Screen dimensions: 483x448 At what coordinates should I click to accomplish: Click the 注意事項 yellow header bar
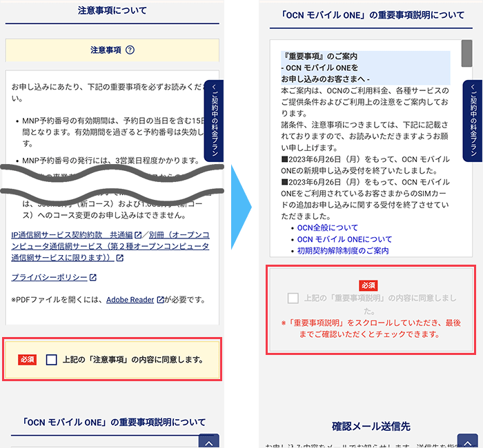(112, 50)
